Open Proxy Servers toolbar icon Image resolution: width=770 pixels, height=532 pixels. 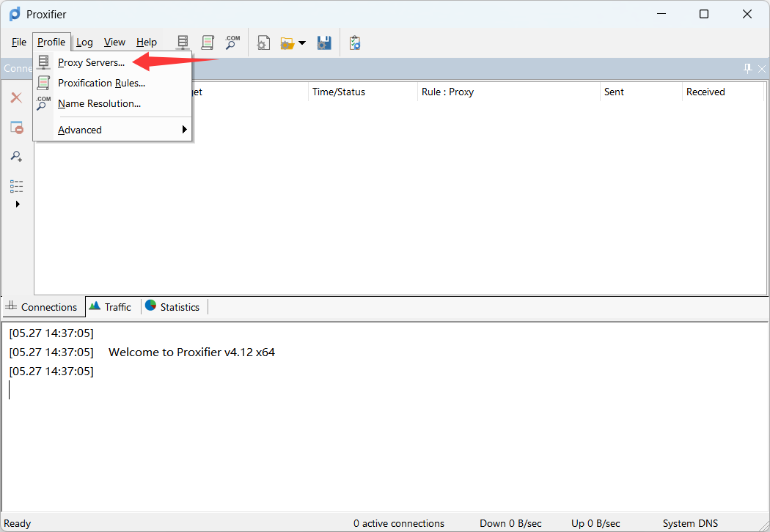pyautogui.click(x=183, y=43)
